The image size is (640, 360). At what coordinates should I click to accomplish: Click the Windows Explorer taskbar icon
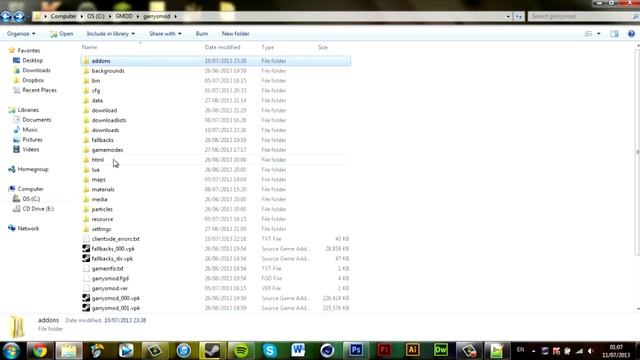(69, 351)
